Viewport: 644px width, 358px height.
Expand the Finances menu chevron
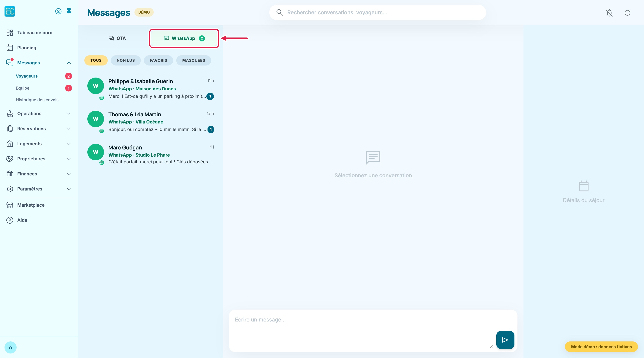click(x=69, y=174)
